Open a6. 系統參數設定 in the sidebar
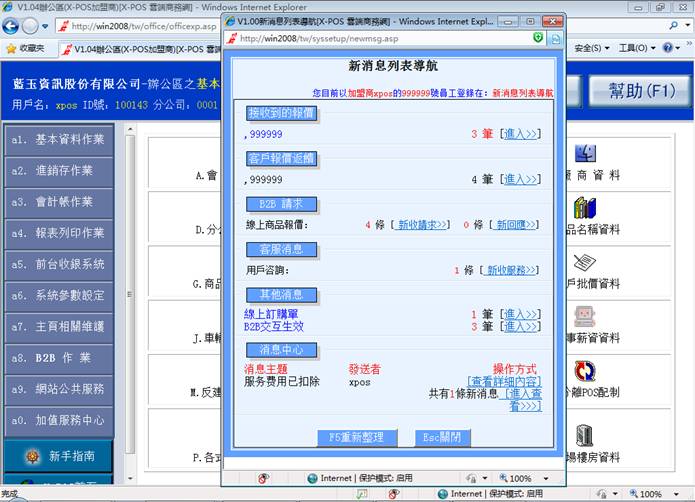This screenshot has width=695, height=502. 57,295
